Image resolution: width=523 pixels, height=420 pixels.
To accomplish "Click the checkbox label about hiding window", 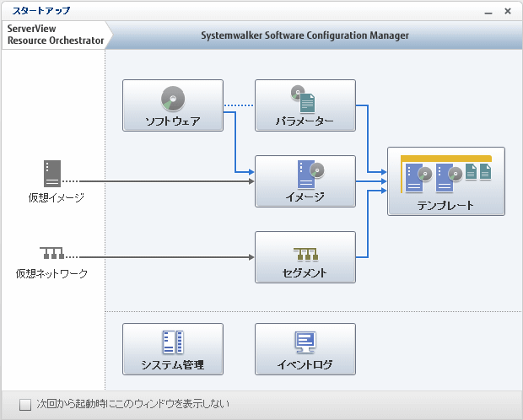I will [x=133, y=404].
